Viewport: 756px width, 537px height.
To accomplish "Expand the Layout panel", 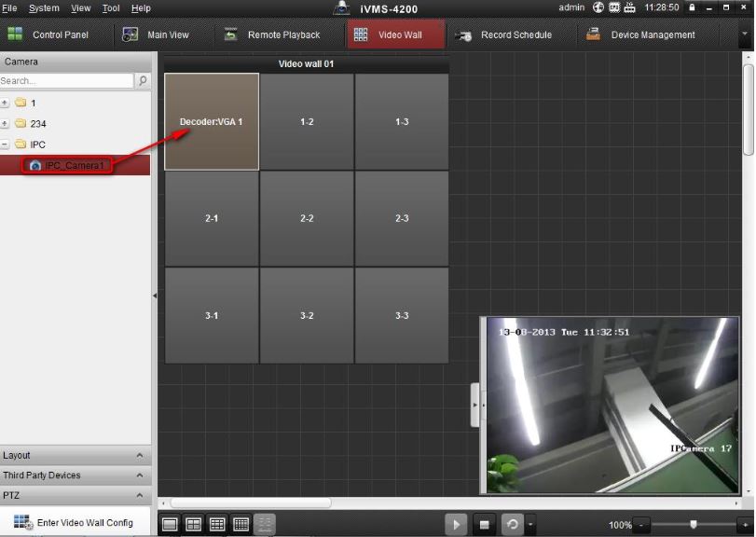I will tap(76, 455).
